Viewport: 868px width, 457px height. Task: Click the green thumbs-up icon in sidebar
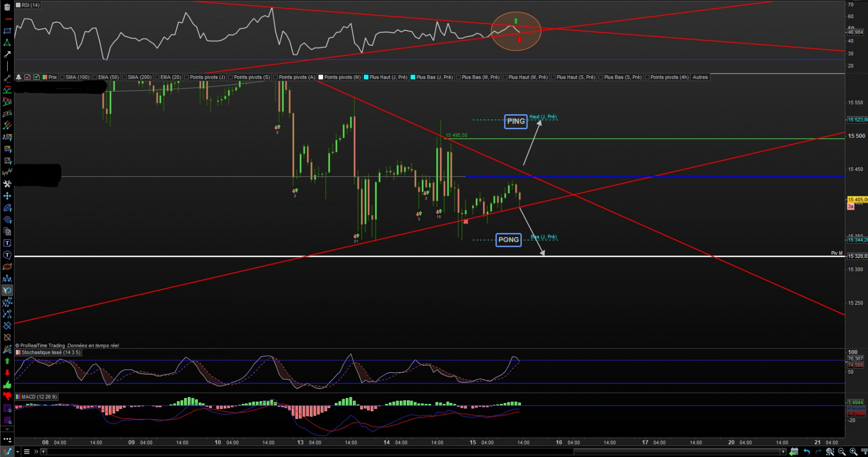(7, 384)
